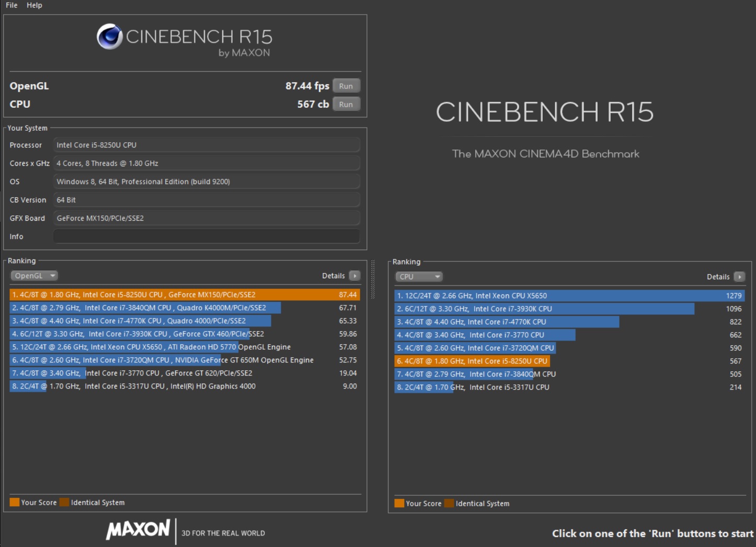The image size is (756, 547).
Task: Click the Your Score orange swatch in right legend
Action: pos(399,503)
